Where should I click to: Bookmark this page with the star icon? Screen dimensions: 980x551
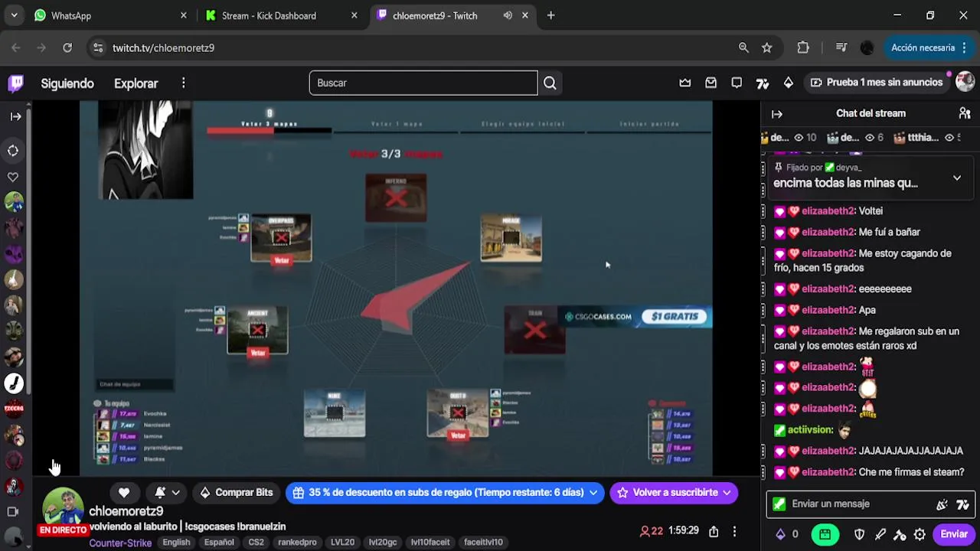(x=766, y=47)
